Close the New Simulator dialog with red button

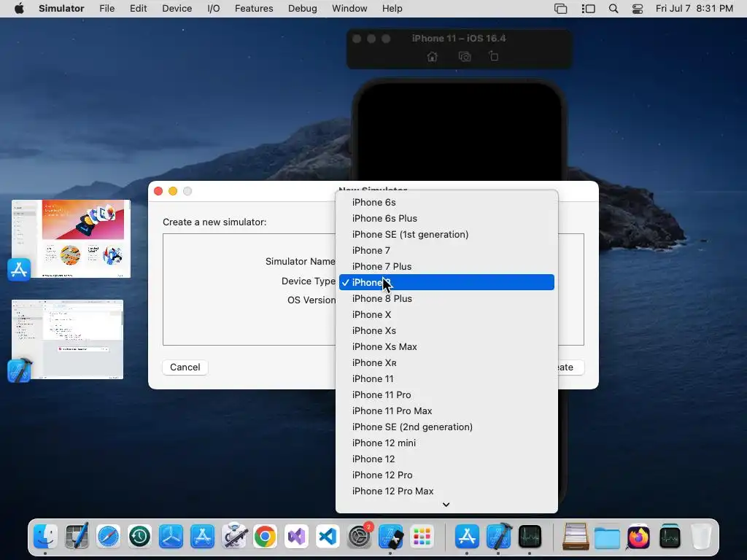158,191
